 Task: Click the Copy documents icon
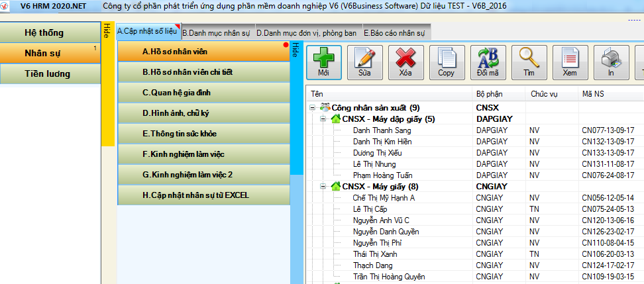[447, 62]
